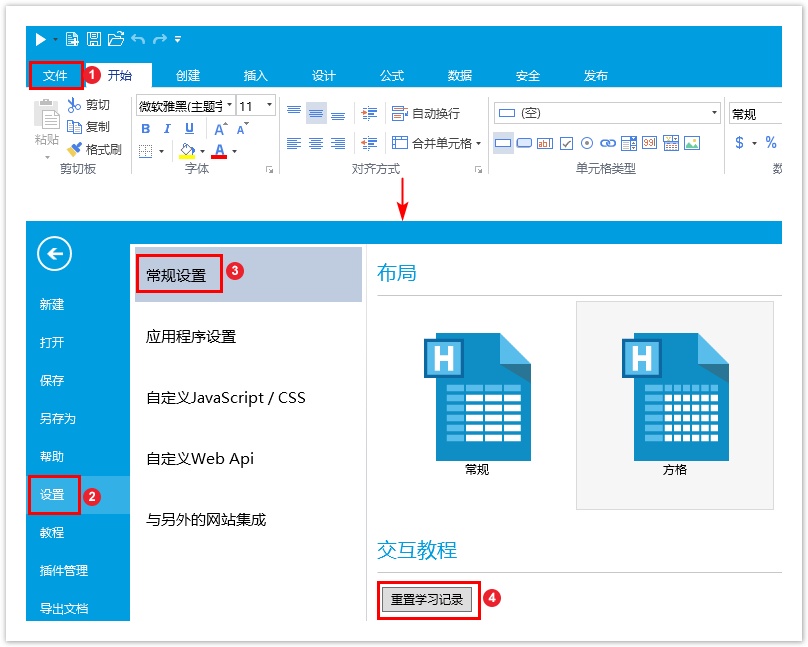Click the Save disk icon in top toolbar
The height and width of the screenshot is (647, 808).
point(94,39)
